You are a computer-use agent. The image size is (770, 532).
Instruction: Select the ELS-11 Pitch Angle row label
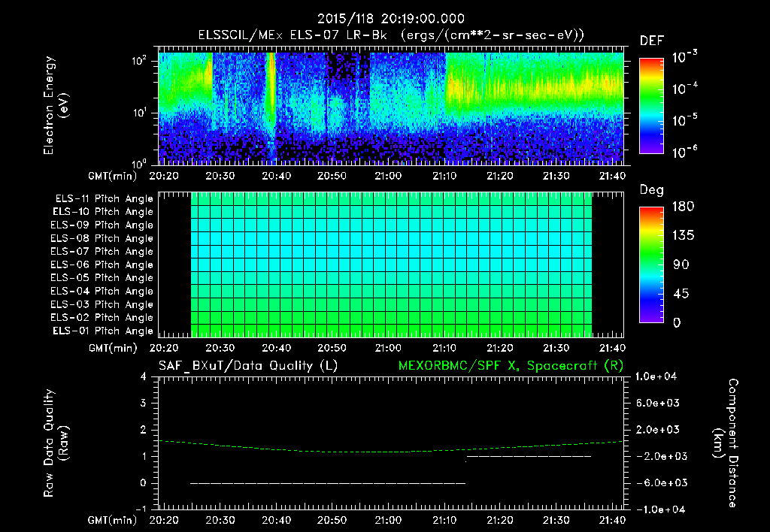(104, 199)
